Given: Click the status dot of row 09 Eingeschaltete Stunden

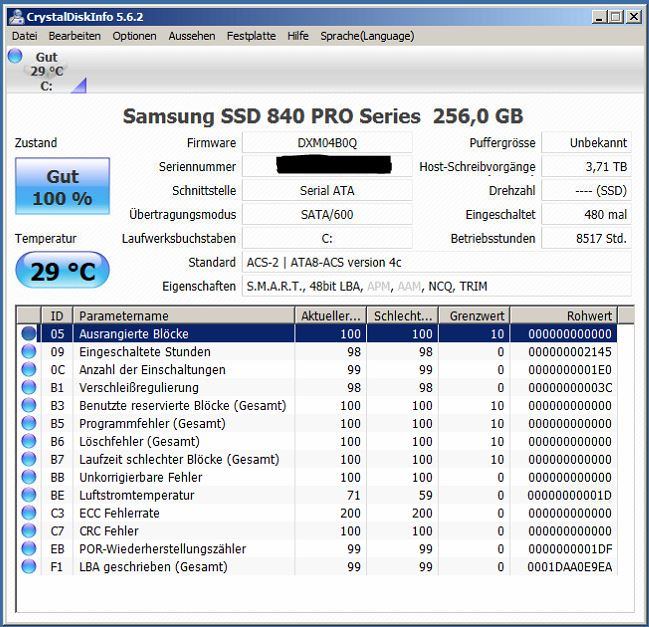Looking at the screenshot, I should 29,351.
